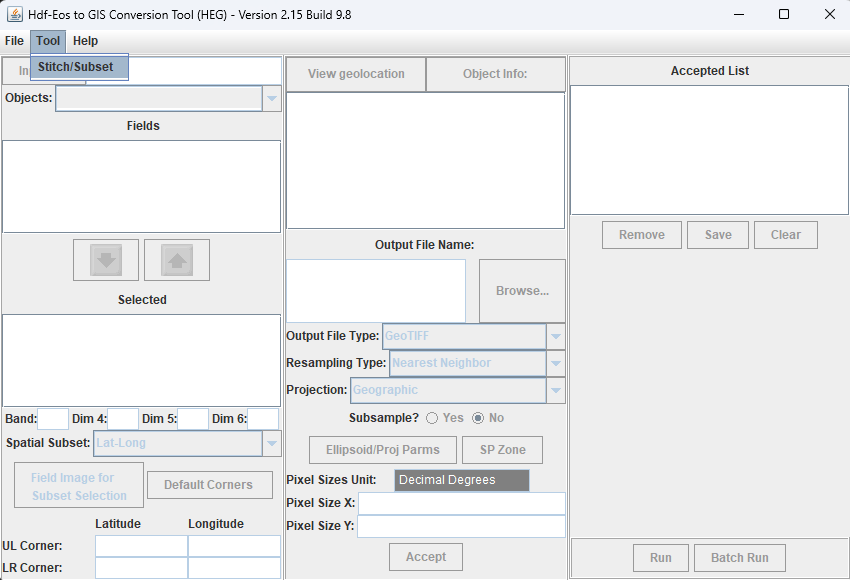Click the View geolocation button

tap(356, 74)
